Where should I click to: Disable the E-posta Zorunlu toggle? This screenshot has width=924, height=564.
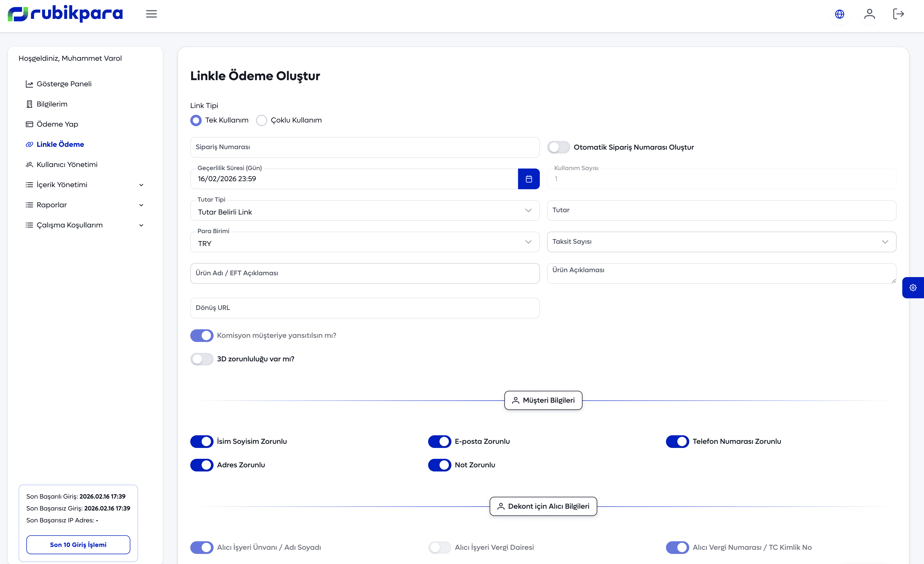[x=440, y=441]
